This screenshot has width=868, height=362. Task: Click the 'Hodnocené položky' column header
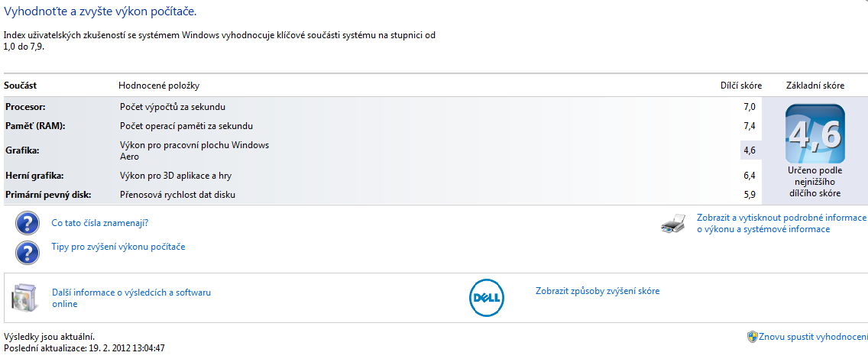click(159, 86)
